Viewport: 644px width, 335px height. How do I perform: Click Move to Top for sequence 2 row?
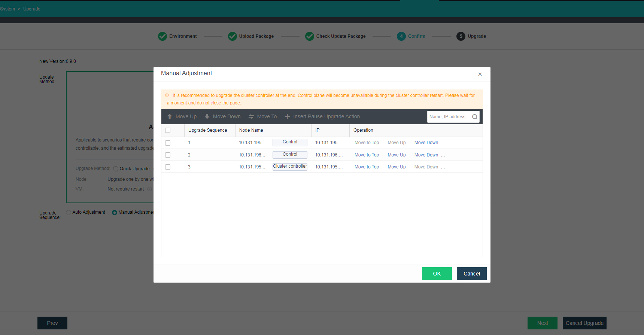367,155
